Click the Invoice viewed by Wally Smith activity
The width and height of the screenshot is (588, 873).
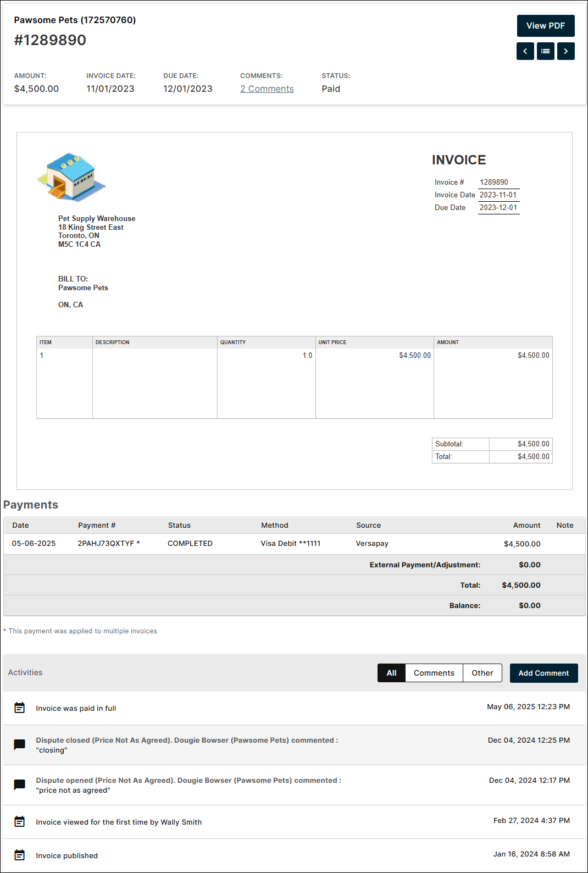119,822
